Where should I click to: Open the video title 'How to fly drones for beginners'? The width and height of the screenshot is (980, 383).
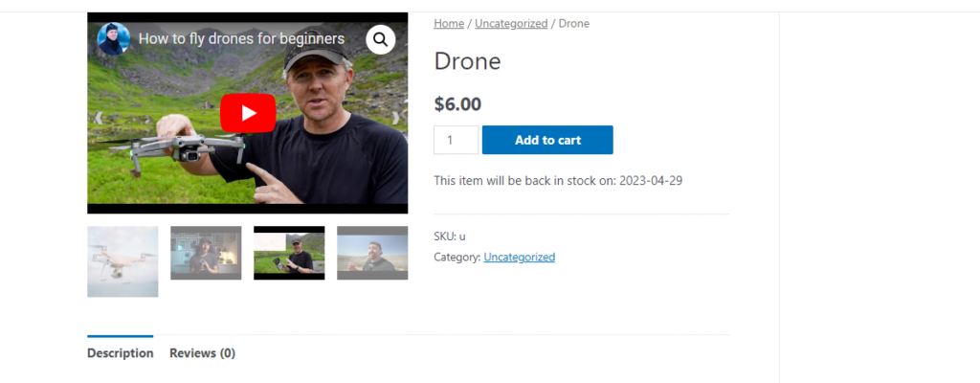[241, 39]
